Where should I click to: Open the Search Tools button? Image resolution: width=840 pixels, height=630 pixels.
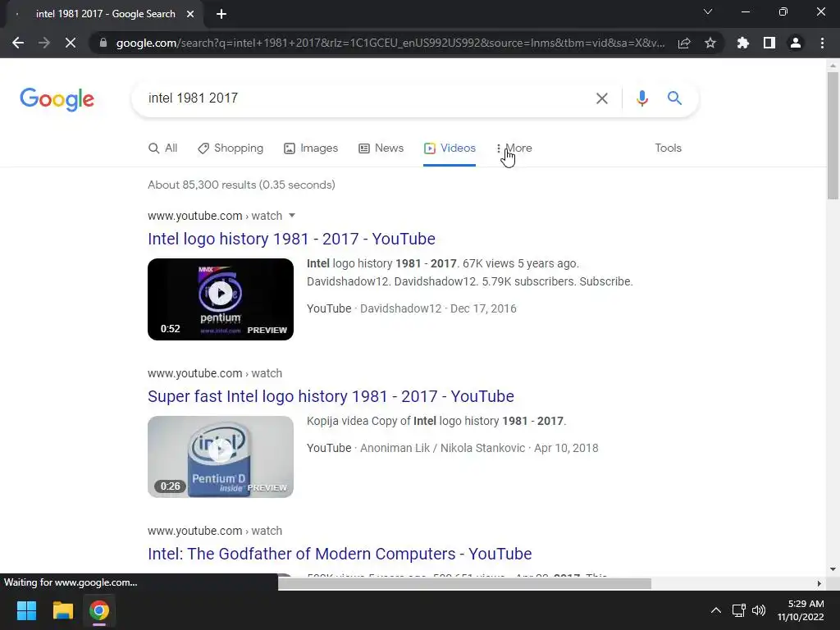click(668, 148)
